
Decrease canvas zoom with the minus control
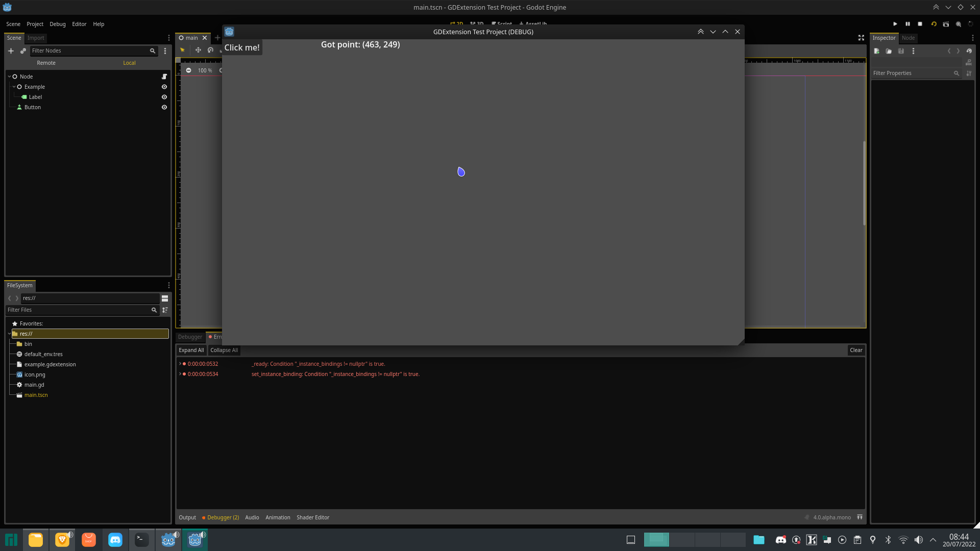click(x=188, y=70)
